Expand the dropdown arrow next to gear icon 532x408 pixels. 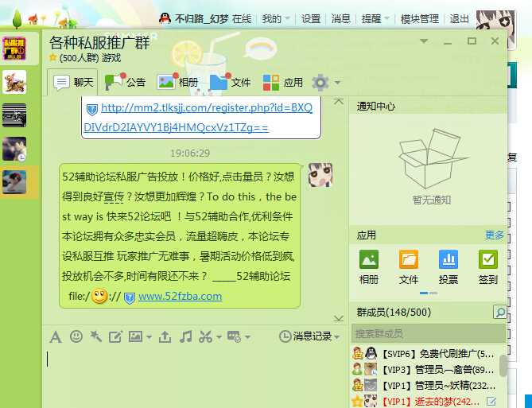pos(337,83)
